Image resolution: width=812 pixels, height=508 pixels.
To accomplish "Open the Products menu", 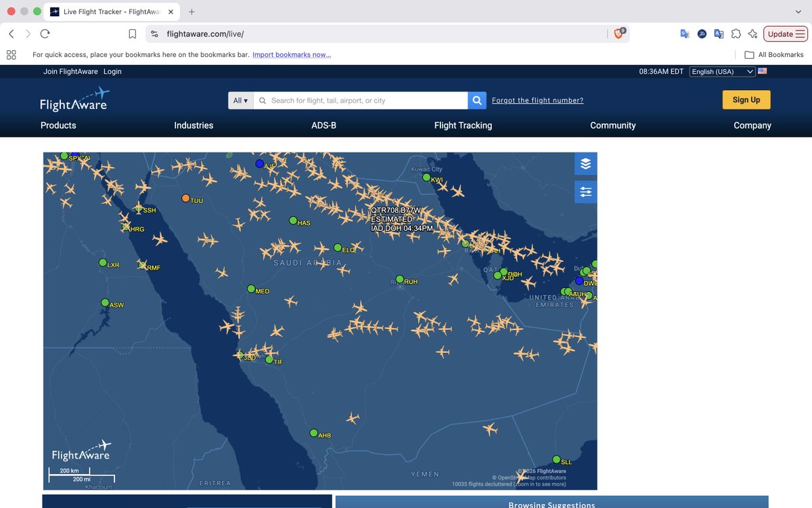I will click(x=58, y=125).
